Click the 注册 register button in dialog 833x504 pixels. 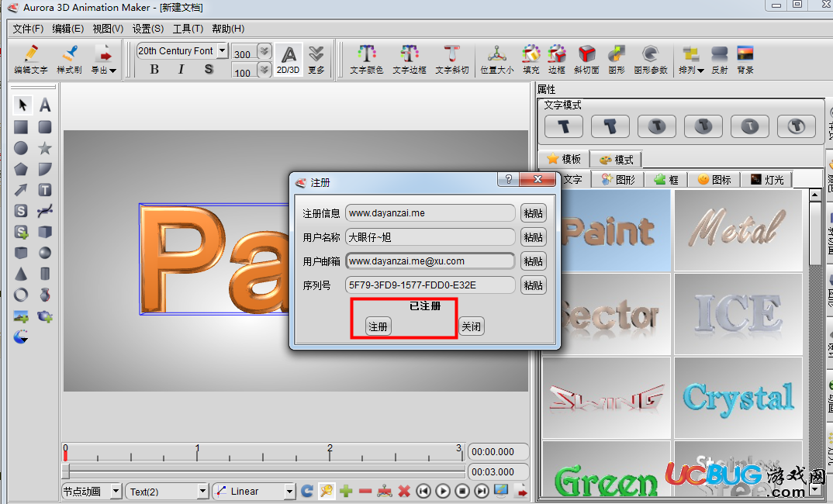click(378, 326)
